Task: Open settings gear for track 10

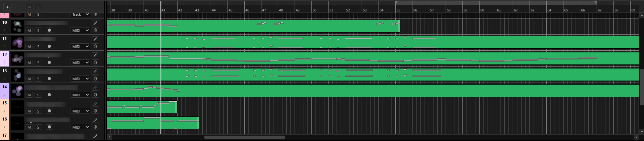Action: coord(95,30)
